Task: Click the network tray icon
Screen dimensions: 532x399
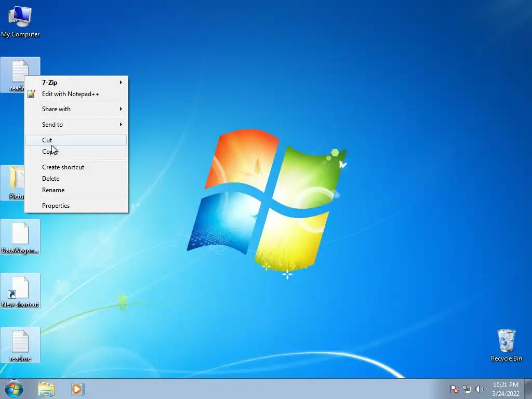Action: point(467,389)
